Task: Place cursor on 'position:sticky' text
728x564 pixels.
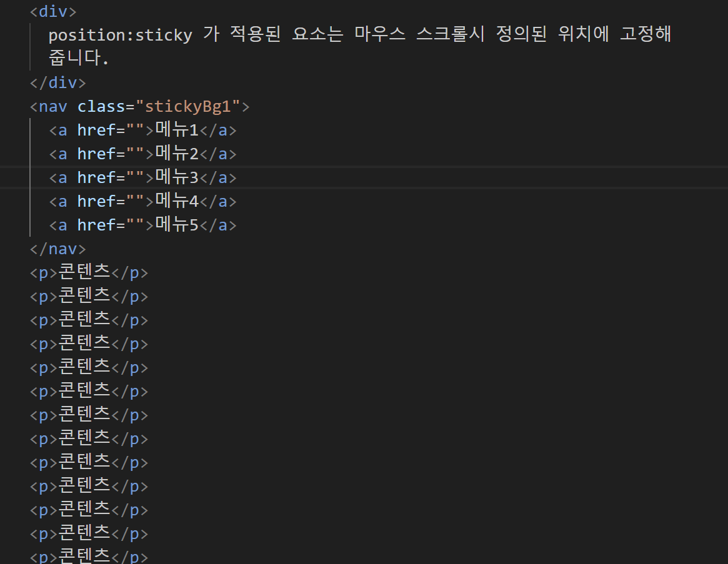Action: [x=120, y=35]
